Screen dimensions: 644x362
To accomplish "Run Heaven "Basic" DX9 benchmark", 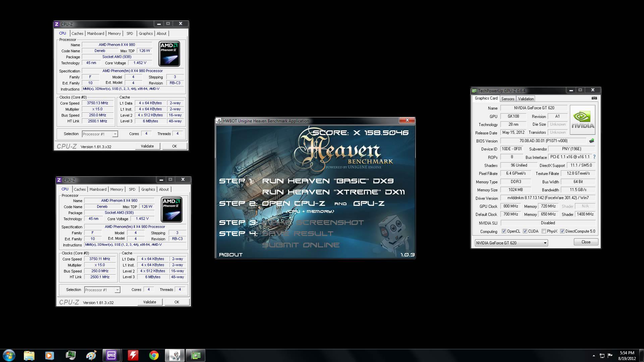I will pos(328,181).
